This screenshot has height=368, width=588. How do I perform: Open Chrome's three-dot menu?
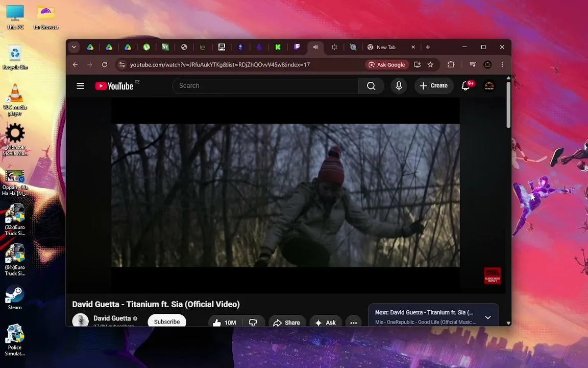point(502,64)
